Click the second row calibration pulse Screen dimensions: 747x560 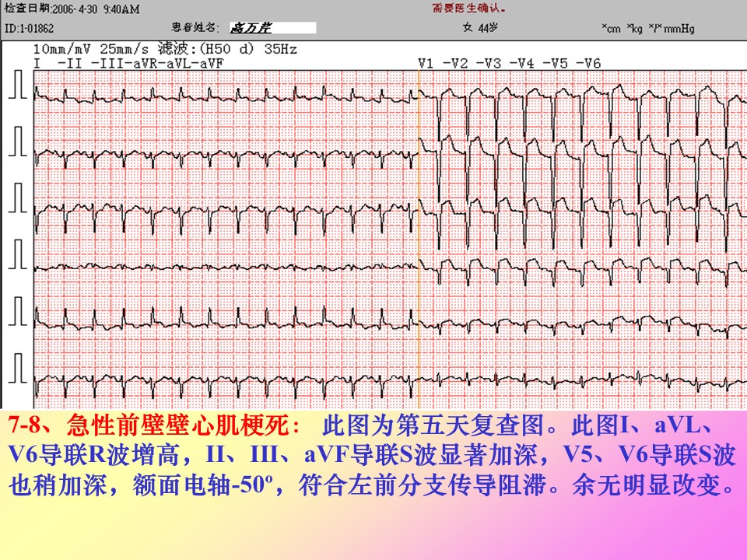click(x=19, y=142)
